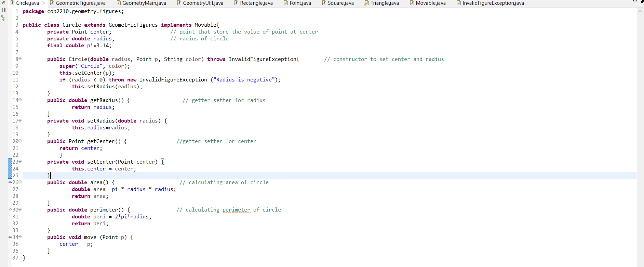Click 'this.setCenter(p);' on line 10
The height and width of the screenshot is (267, 644).
87,73
